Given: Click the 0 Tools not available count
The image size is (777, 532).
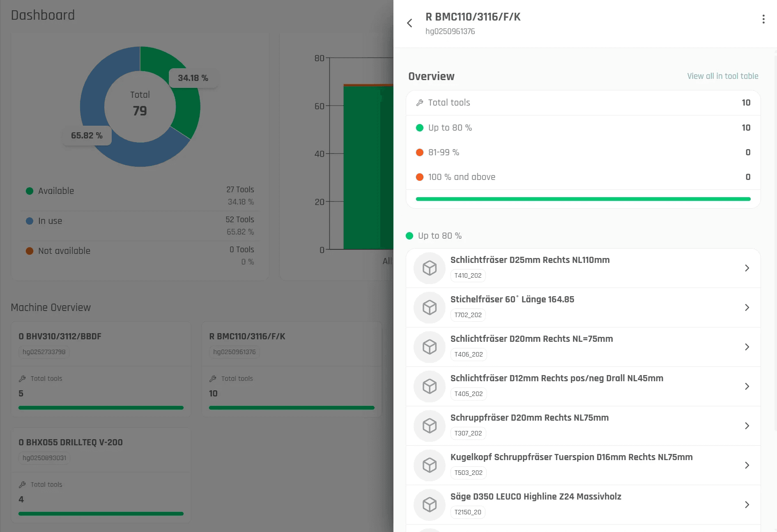Looking at the screenshot, I should tap(241, 249).
